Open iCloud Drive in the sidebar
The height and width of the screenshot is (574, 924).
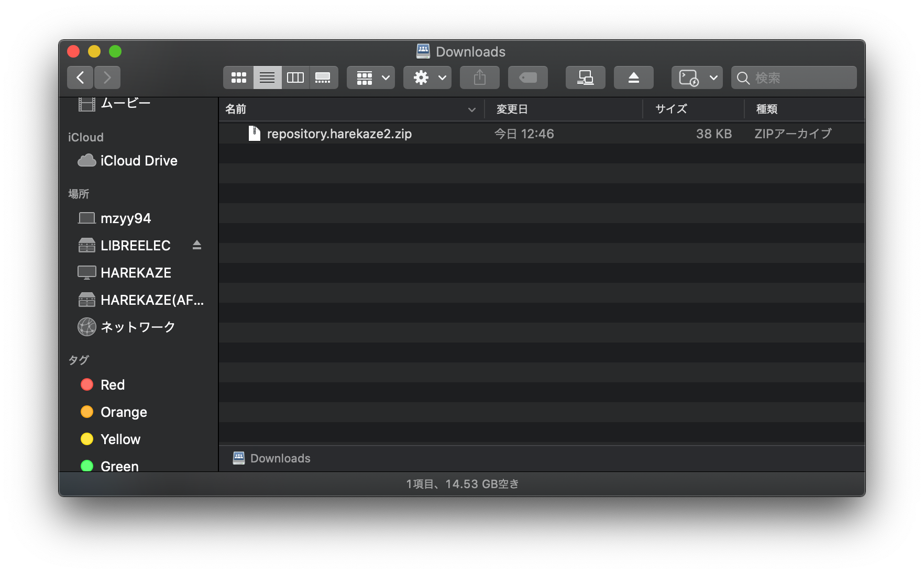coord(139,160)
